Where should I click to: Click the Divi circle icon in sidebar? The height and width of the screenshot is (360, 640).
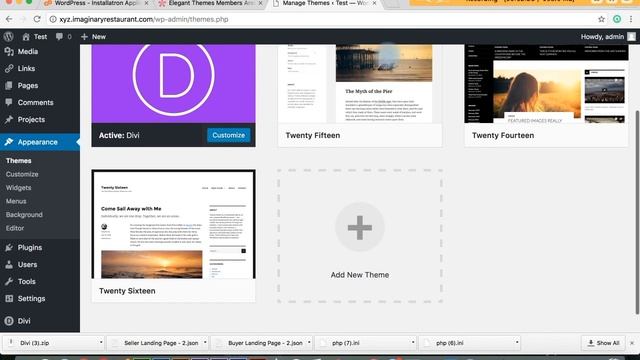pyautogui.click(x=9, y=321)
